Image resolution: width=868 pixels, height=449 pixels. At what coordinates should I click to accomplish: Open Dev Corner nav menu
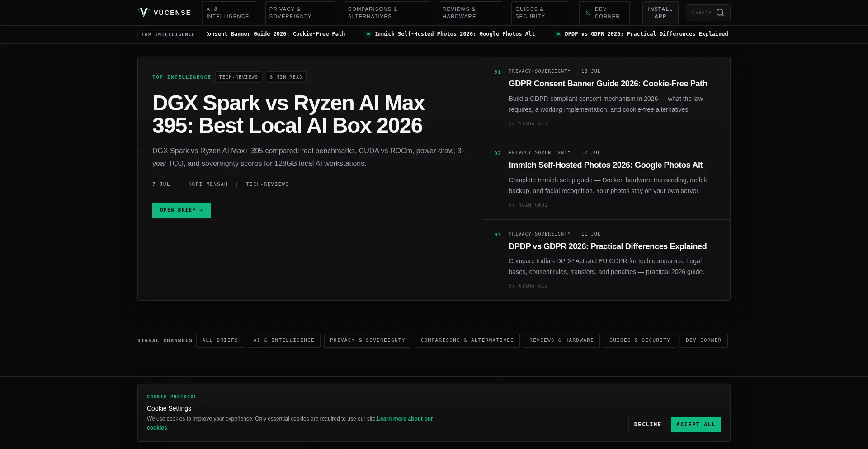tap(604, 13)
